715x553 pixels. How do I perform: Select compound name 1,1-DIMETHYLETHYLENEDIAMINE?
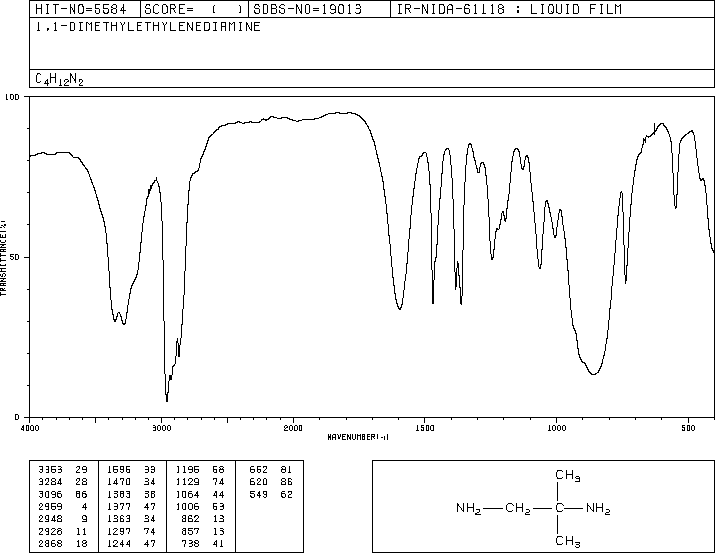click(148, 27)
